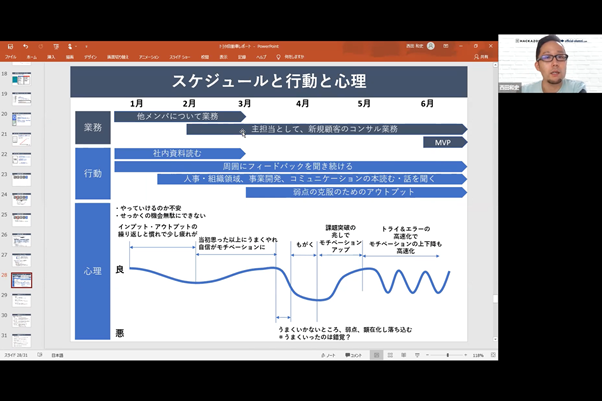Image resolution: width=602 pixels, height=401 pixels.
Task: Toggle the コメント comments pane
Action: click(x=354, y=355)
